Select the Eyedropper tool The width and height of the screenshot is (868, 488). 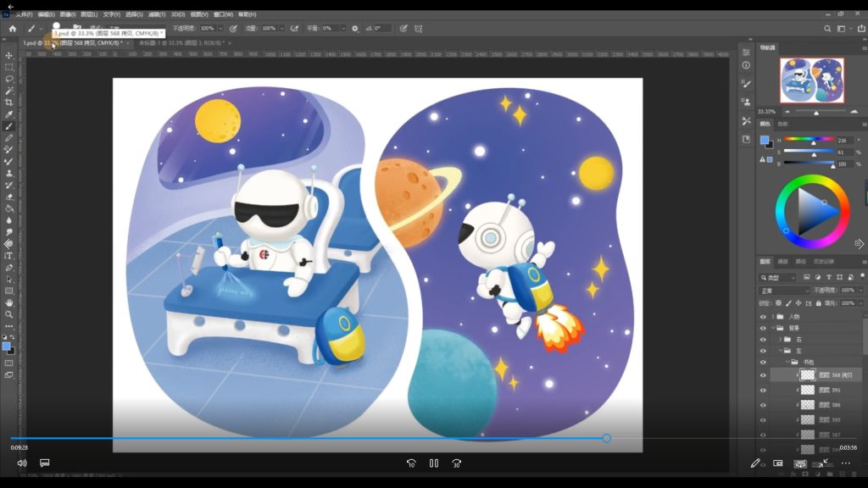click(x=9, y=114)
